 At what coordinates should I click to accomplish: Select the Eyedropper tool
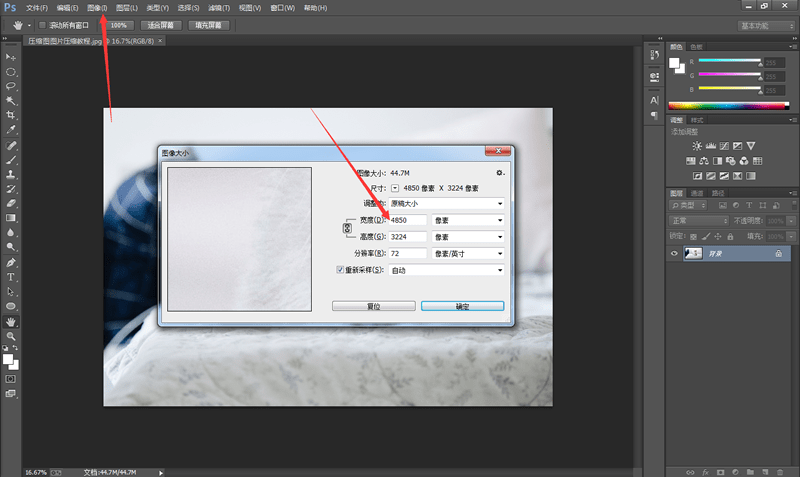11,130
